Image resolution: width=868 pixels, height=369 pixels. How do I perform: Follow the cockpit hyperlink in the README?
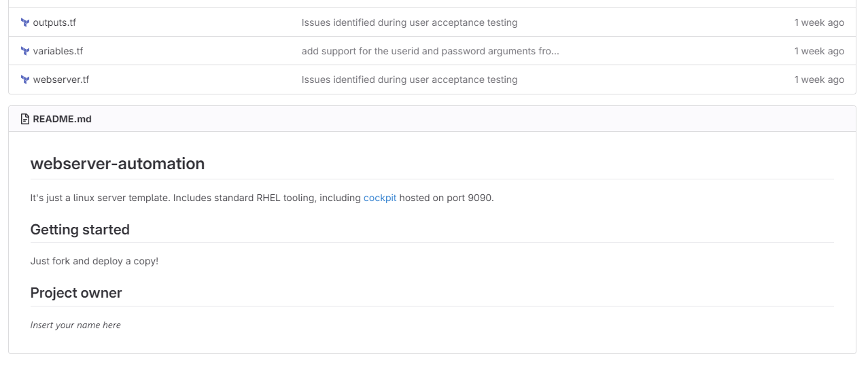[x=380, y=198]
